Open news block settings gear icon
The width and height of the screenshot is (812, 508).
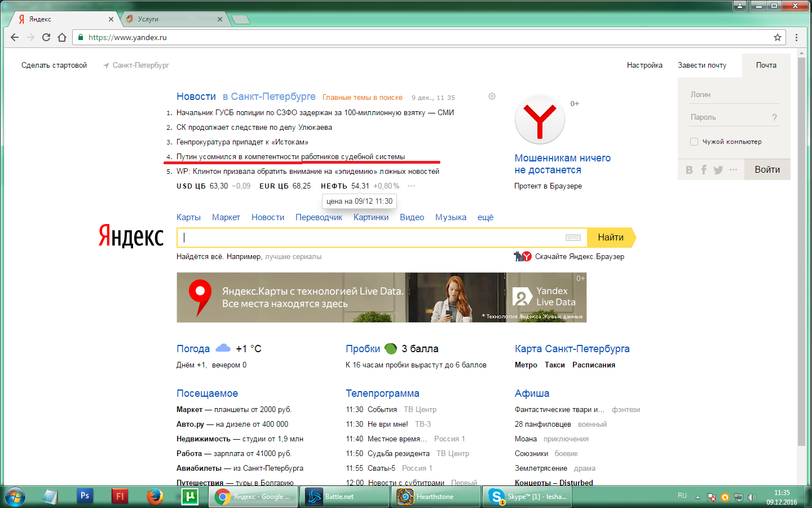[492, 97]
